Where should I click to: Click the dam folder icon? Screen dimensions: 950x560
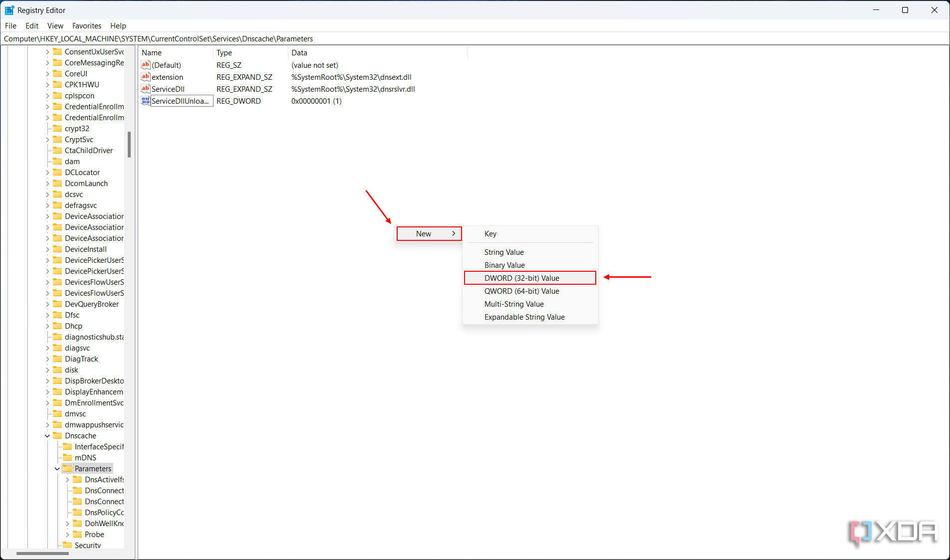(x=57, y=161)
